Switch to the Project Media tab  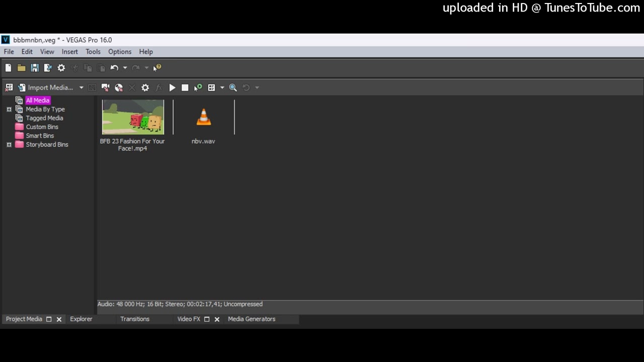pos(24,319)
